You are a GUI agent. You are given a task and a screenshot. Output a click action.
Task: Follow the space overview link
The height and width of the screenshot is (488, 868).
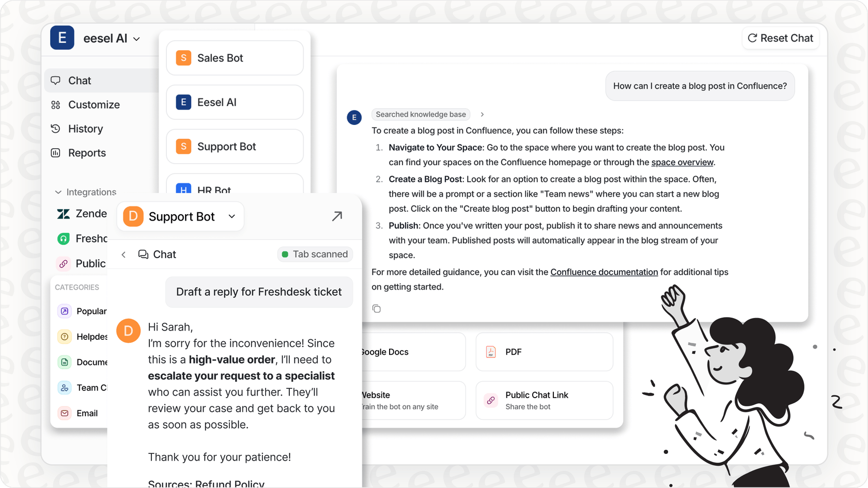pos(681,162)
